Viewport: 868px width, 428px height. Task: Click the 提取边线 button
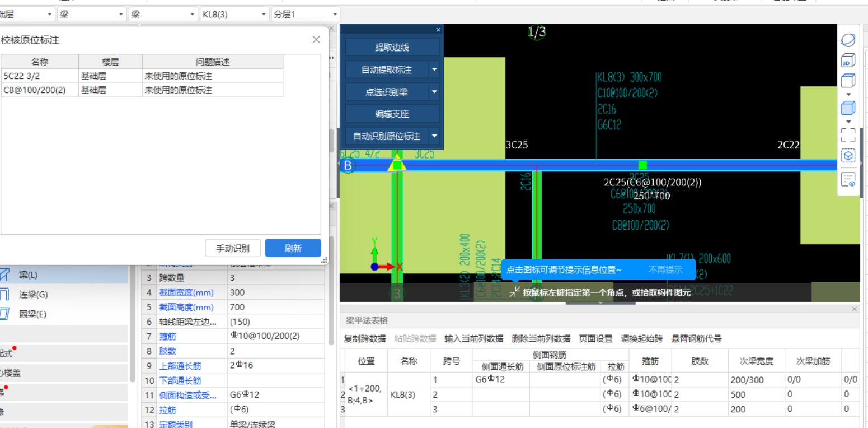[x=392, y=48]
